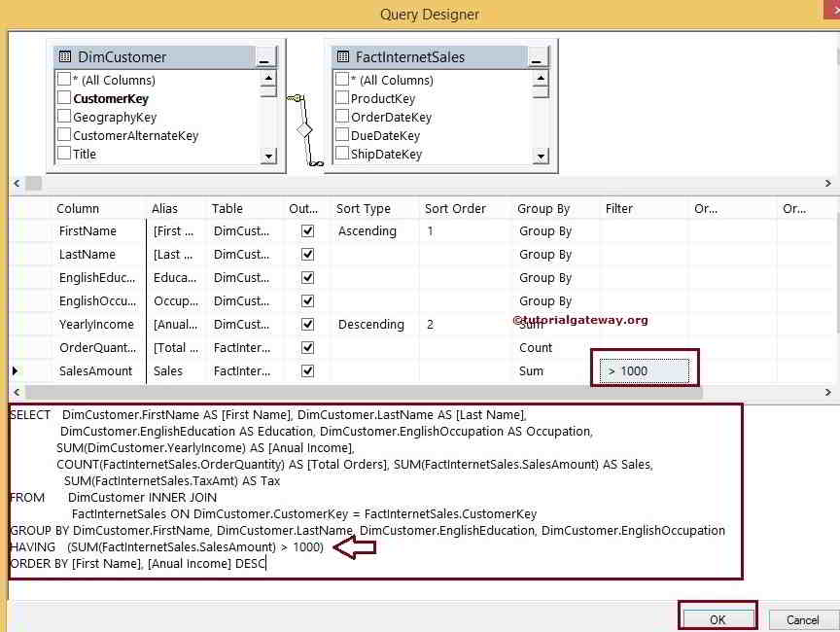Click the join diamond between tables
This screenshot has width=840, height=632.
click(304, 129)
